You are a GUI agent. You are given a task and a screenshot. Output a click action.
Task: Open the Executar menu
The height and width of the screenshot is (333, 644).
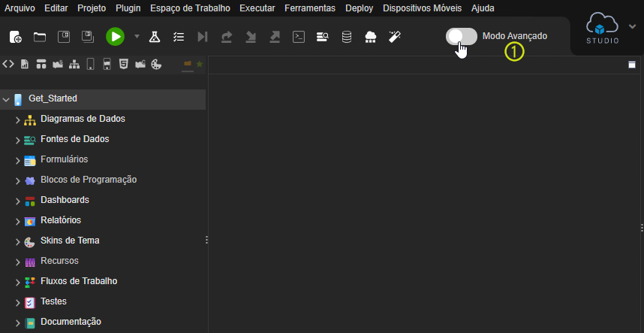(257, 8)
